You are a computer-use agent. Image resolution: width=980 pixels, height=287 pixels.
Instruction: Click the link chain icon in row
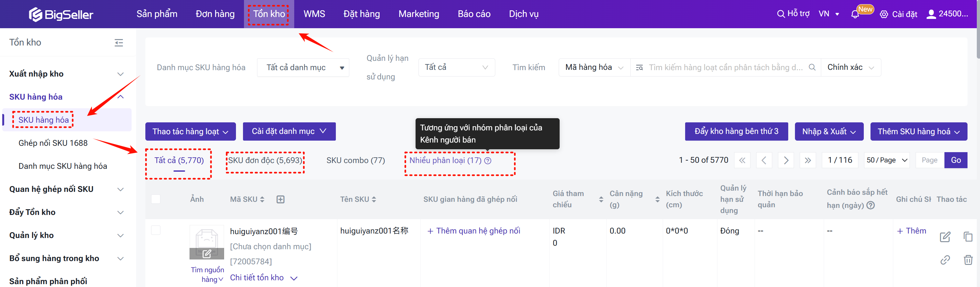(945, 260)
